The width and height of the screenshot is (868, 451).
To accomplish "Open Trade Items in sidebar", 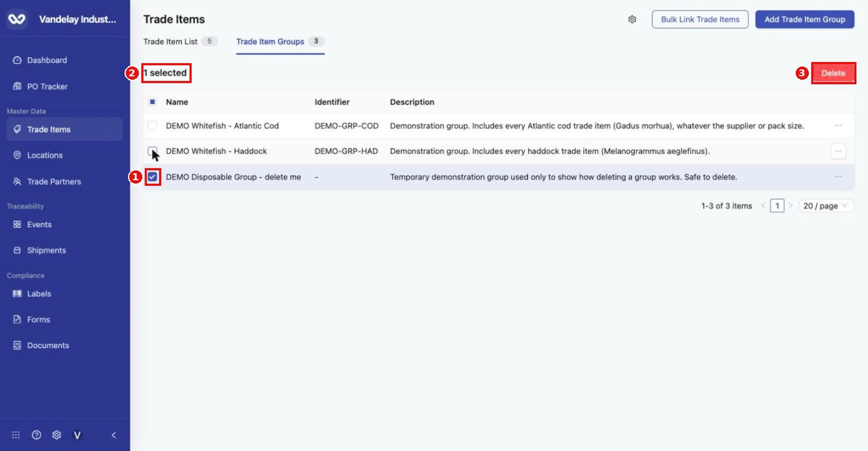I will point(64,129).
